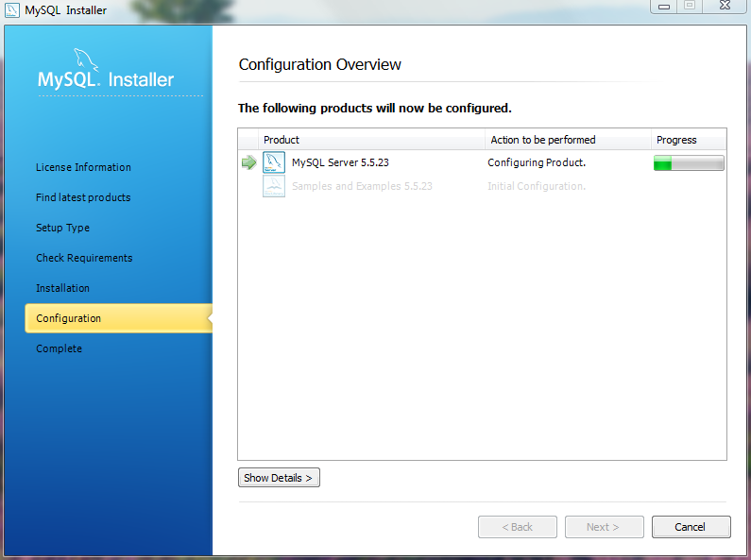Click the MySQL Server 5.5.23 product icon

274,162
